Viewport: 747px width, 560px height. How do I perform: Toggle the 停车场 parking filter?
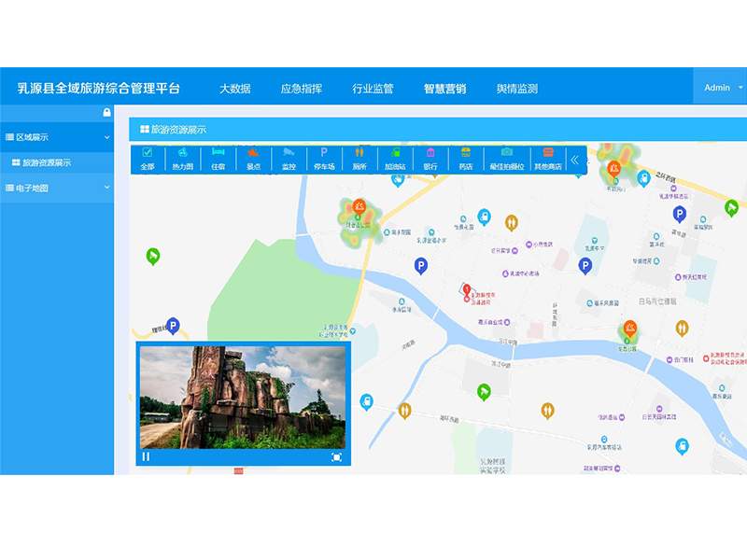pyautogui.click(x=324, y=159)
